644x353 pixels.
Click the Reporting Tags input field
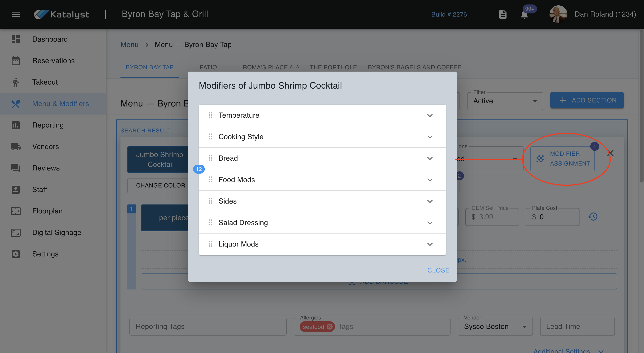coord(208,327)
